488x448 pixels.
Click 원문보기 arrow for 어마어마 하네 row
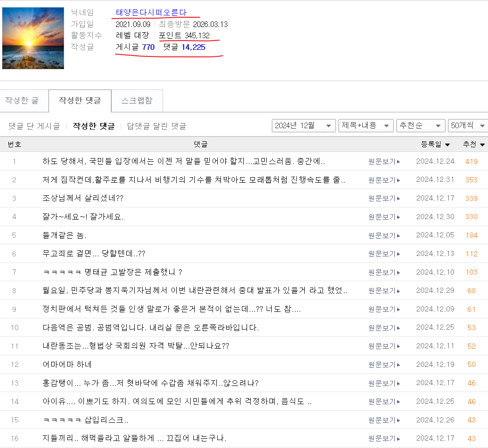(x=384, y=365)
